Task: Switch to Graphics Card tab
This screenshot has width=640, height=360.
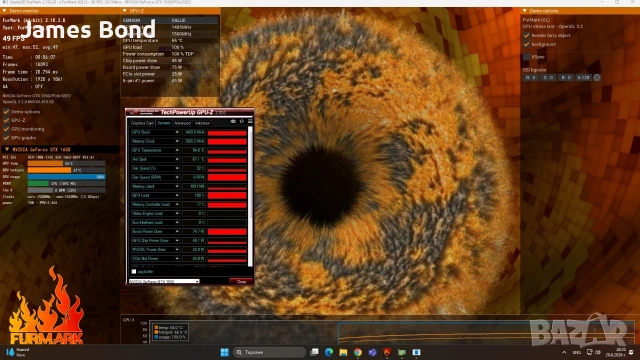Action: [142, 123]
